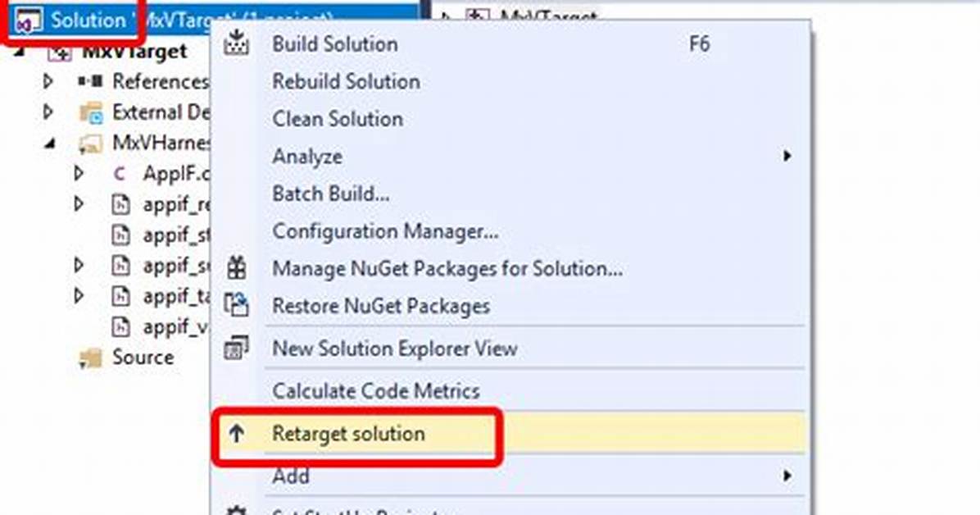980x515 pixels.
Task: Select the MxVTarget project node
Action: coord(134,52)
